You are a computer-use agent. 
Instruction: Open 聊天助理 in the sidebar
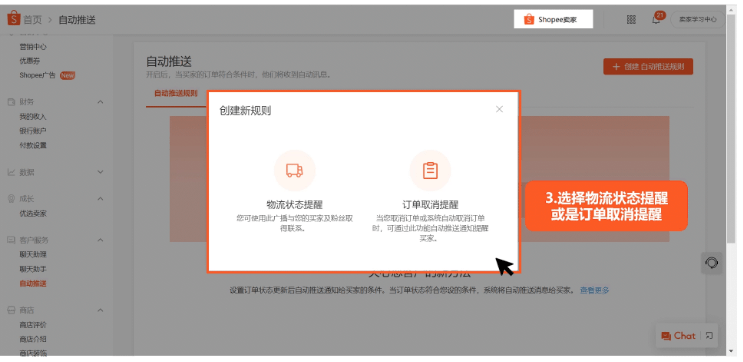[x=33, y=255]
